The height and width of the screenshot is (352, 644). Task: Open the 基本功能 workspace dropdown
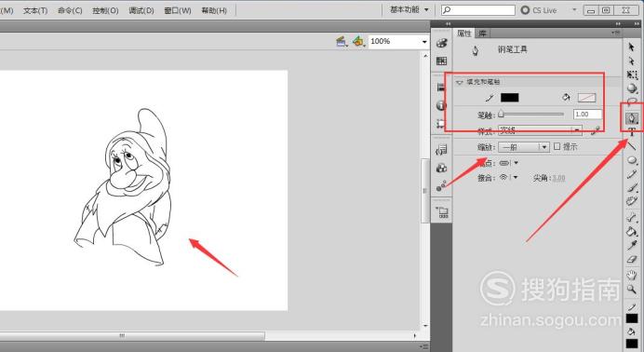[x=409, y=9]
